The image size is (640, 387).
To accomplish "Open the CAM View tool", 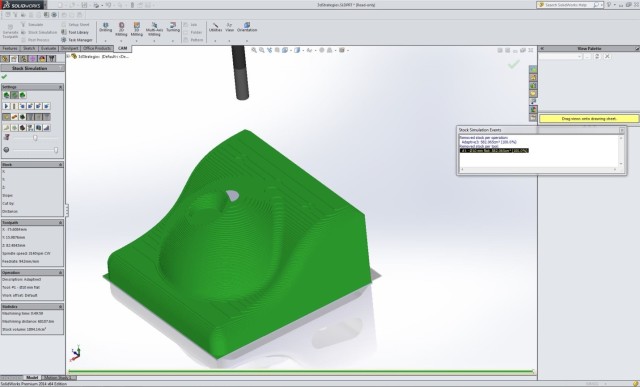I will (x=229, y=27).
